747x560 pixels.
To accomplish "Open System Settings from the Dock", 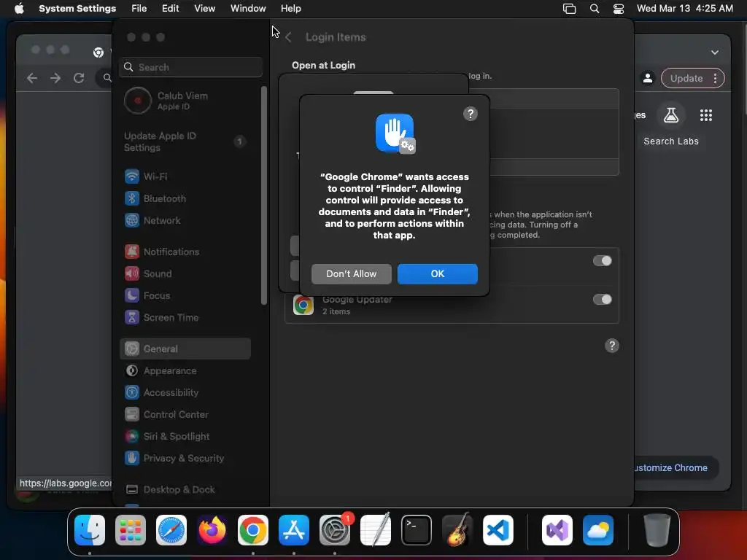I will [x=335, y=530].
